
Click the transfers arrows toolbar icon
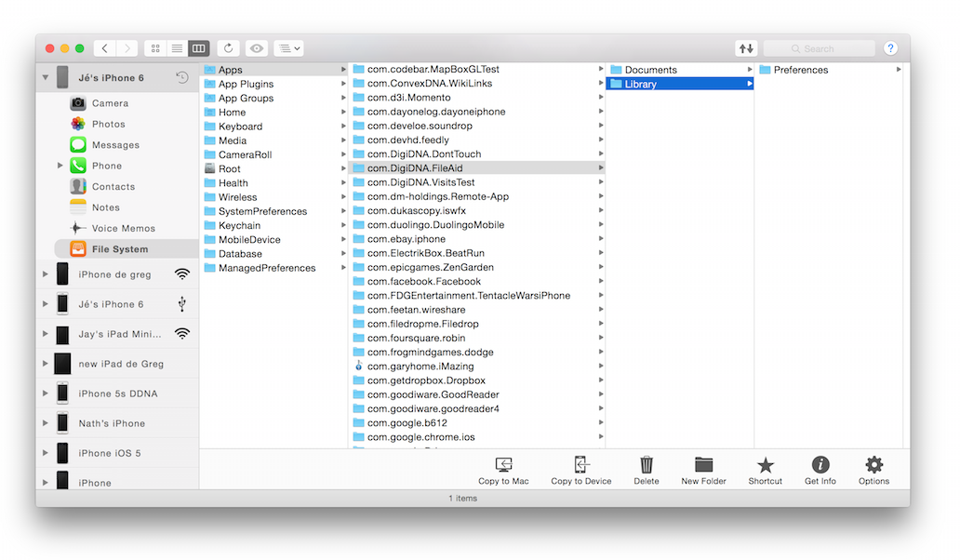[x=746, y=48]
